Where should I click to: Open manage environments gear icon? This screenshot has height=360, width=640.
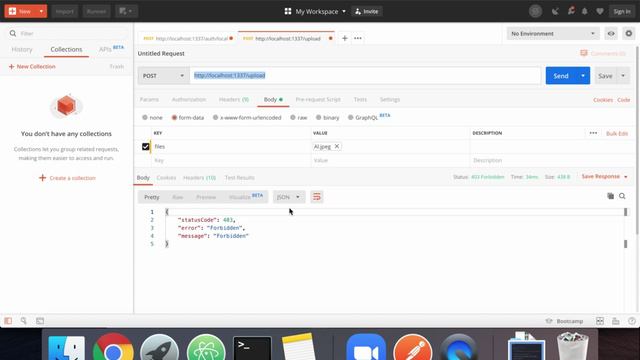pos(629,33)
